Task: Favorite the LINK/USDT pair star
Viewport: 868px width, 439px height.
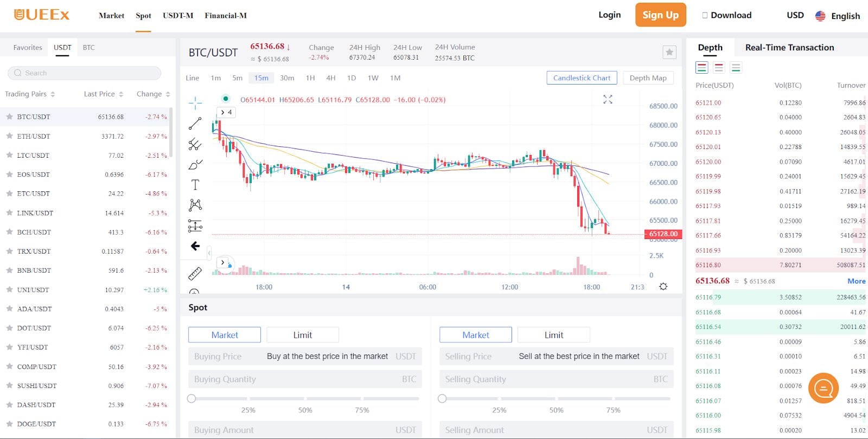Action: pos(9,213)
